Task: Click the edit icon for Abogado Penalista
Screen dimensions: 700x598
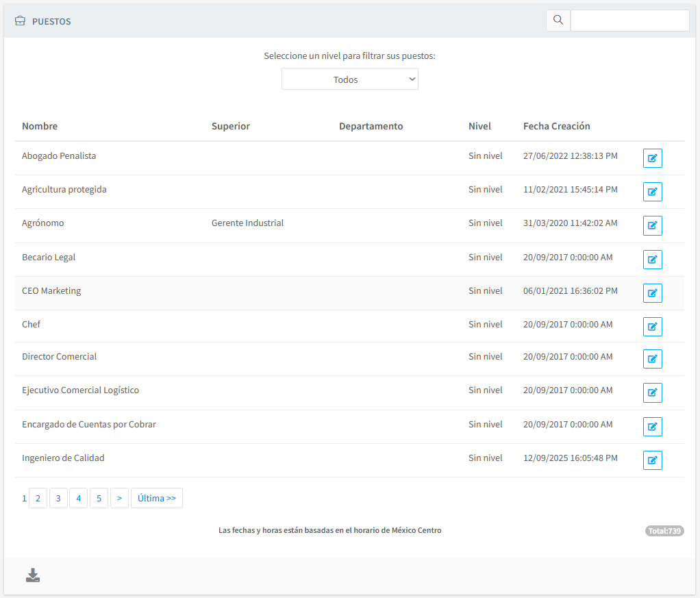Action: point(652,158)
